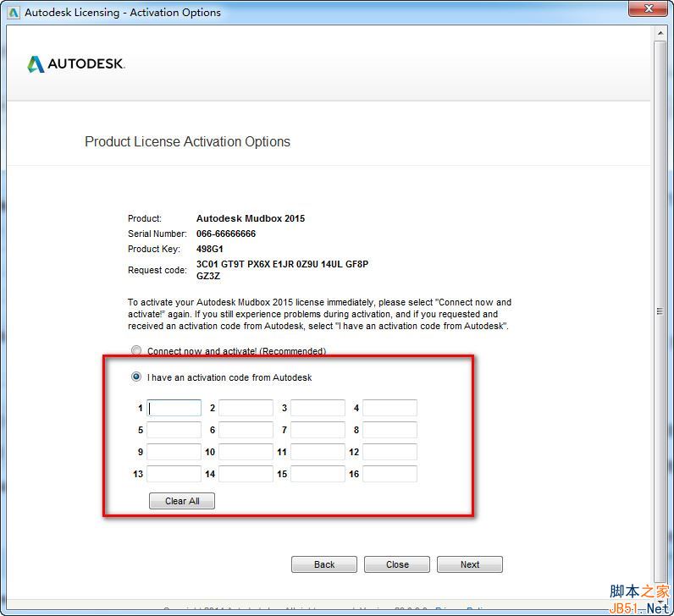This screenshot has height=616, width=674.
Task: Click activation code field 3
Action: (x=318, y=408)
